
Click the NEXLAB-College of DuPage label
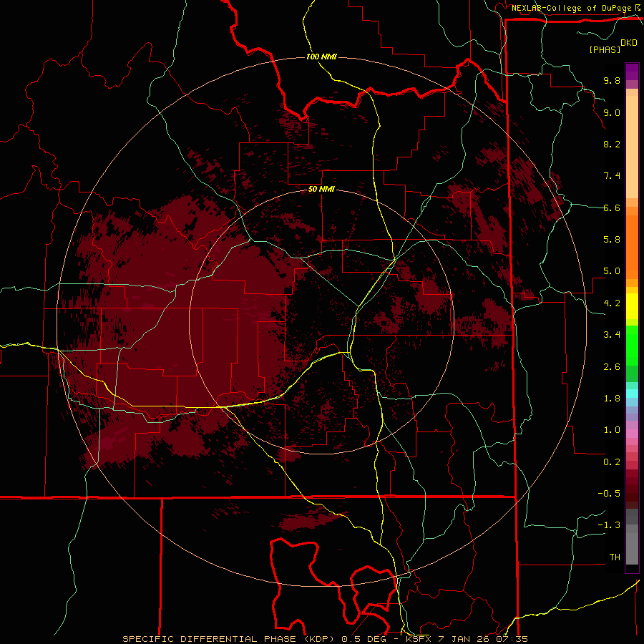pos(572,8)
